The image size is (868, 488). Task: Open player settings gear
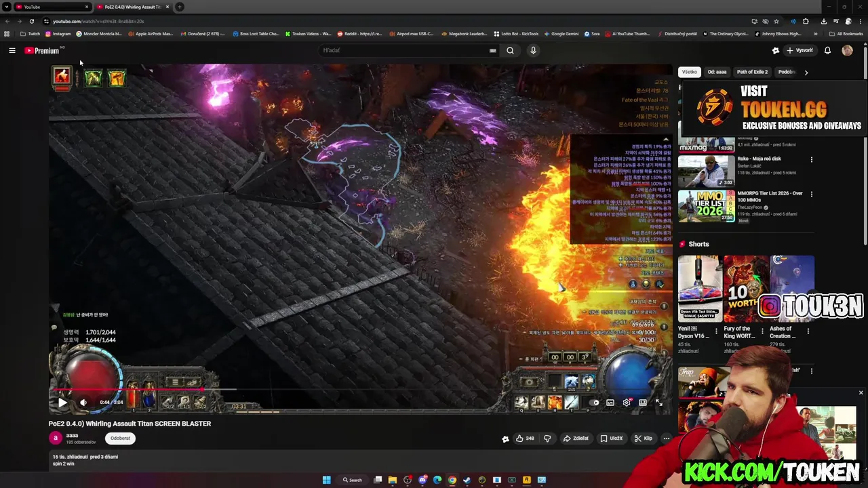pyautogui.click(x=627, y=403)
